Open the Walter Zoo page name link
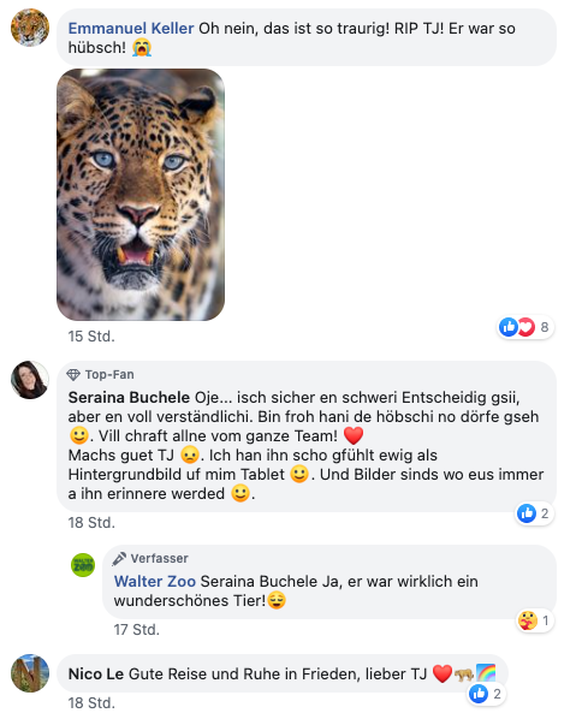This screenshot has width=582, height=719. click(x=155, y=581)
